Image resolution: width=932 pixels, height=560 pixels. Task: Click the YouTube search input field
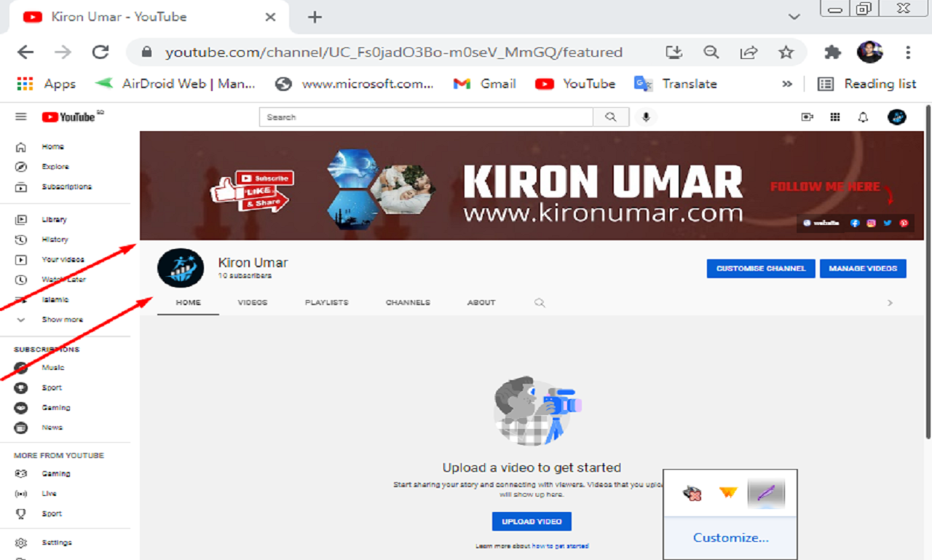click(427, 117)
